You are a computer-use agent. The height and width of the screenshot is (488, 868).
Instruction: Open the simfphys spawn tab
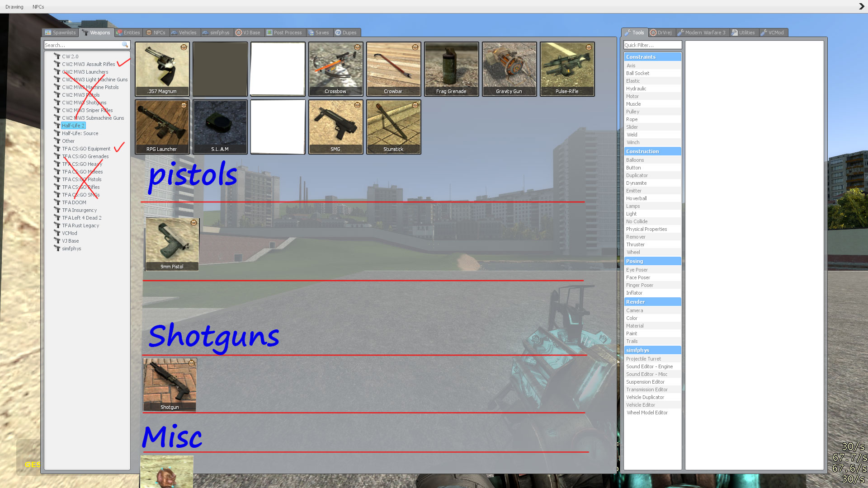pos(216,33)
